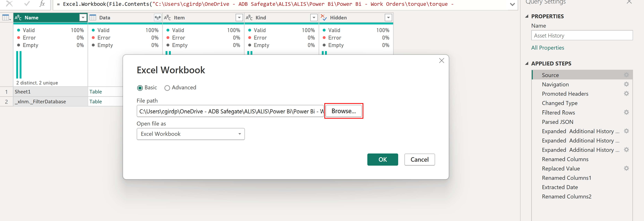Open the Name column filter dropdown
Image resolution: width=644 pixels, height=221 pixels.
pos(83,18)
